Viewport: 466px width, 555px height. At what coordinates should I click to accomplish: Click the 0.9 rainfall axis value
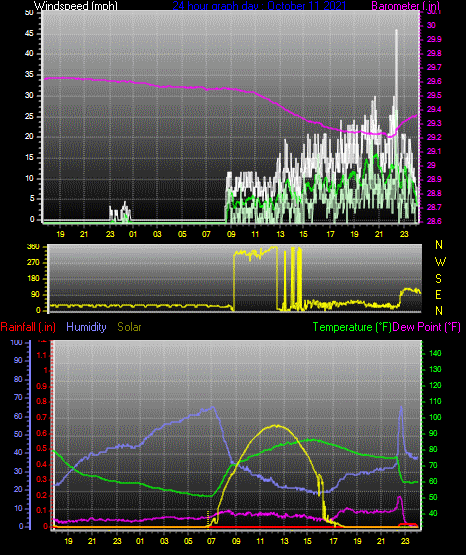click(42, 386)
